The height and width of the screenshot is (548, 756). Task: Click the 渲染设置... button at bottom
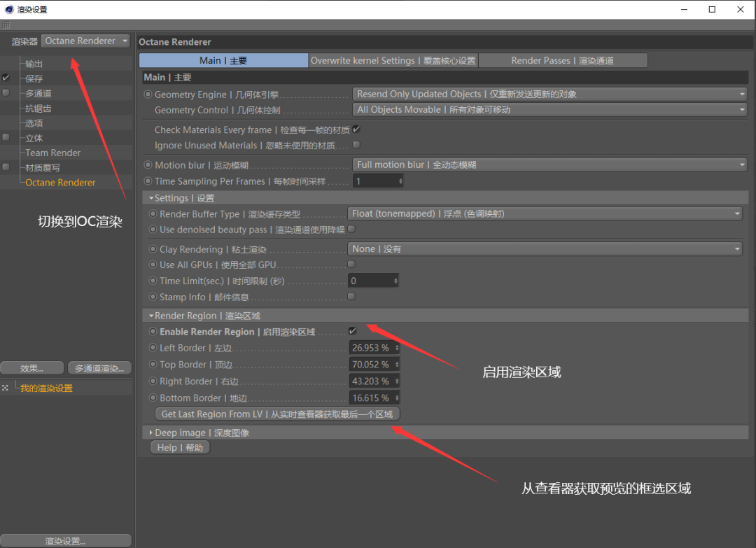(66, 541)
